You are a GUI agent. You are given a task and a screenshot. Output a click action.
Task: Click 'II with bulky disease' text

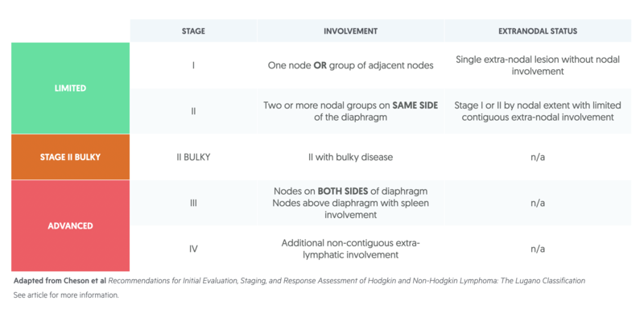[350, 157]
